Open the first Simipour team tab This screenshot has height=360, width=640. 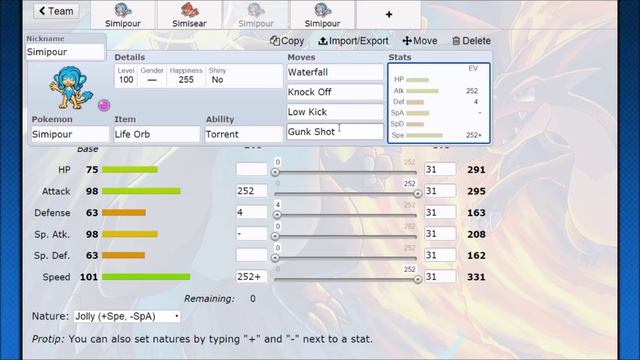coord(122,15)
